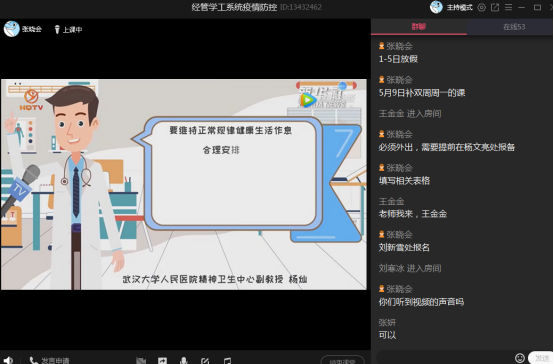This screenshot has width=554, height=364.
Task: Switch to the 群聊 group chat tab
Action: pyautogui.click(x=419, y=27)
